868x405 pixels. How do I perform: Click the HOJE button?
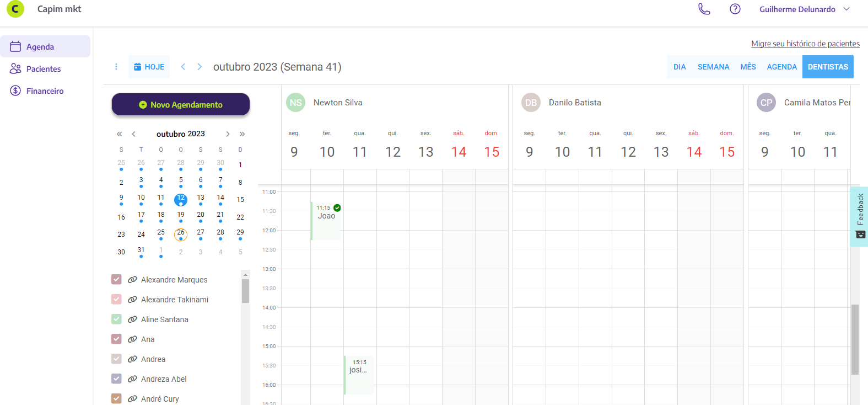pos(149,67)
